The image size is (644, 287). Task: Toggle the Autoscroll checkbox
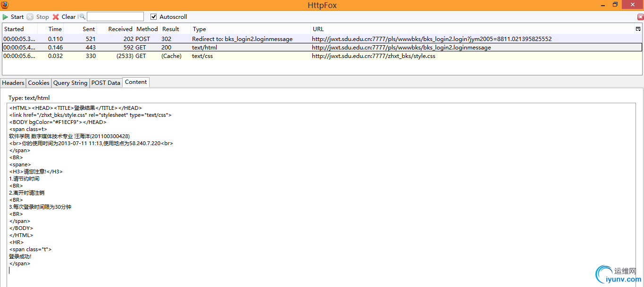click(x=153, y=16)
